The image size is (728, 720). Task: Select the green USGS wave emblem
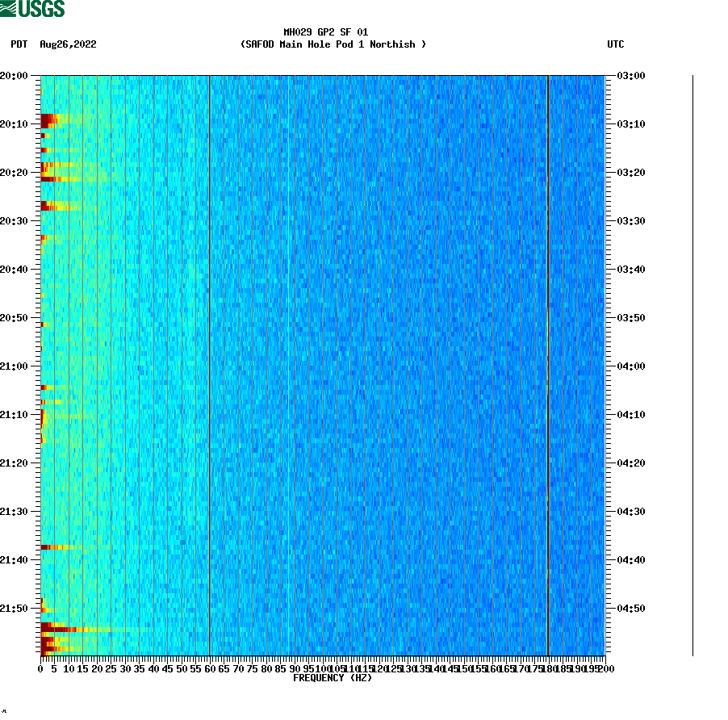tap(8, 7)
